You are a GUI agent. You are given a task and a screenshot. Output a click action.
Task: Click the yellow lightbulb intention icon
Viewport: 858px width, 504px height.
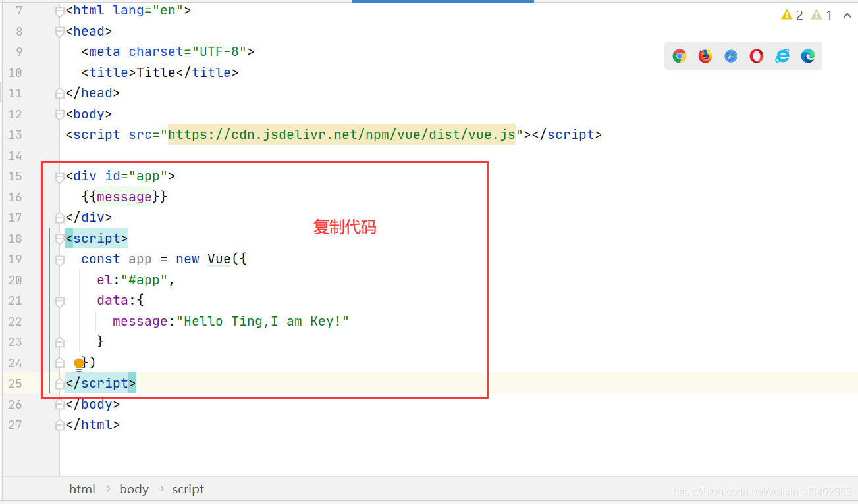coord(79,363)
